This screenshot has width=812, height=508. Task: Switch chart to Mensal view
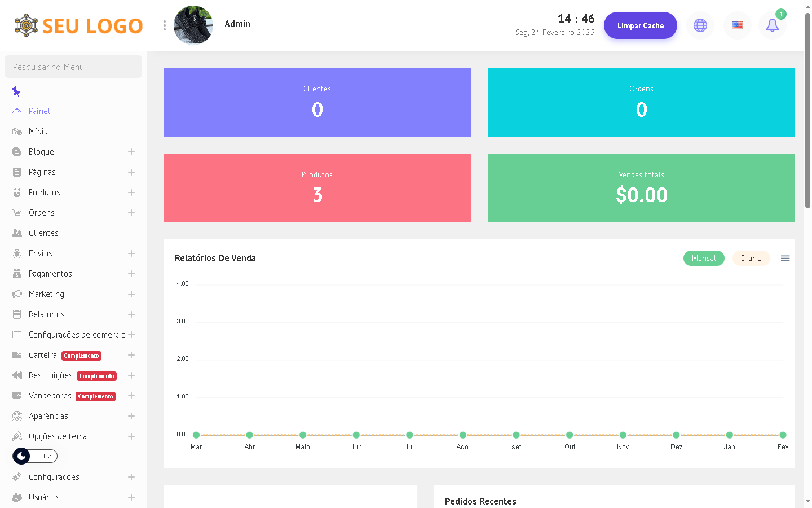(704, 259)
